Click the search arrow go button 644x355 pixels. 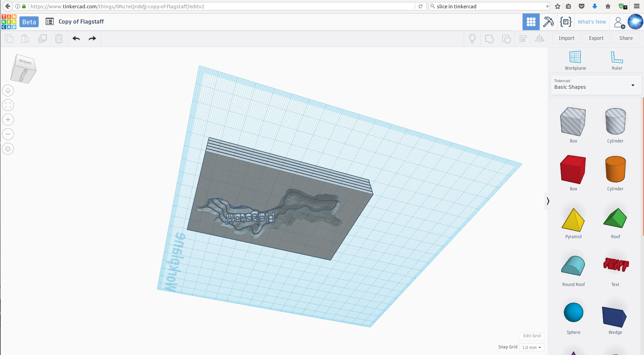tap(547, 6)
